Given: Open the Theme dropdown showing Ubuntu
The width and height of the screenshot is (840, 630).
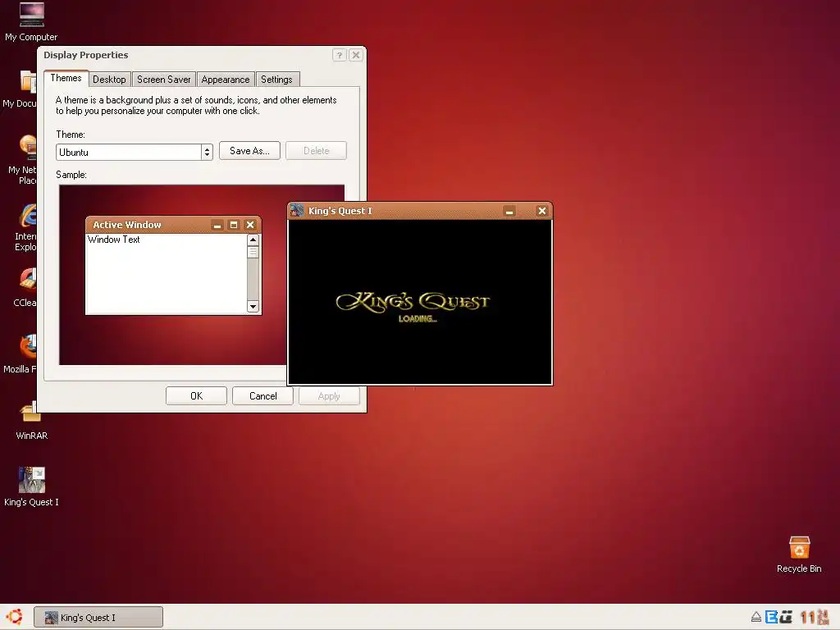Looking at the screenshot, I should 135,152.
